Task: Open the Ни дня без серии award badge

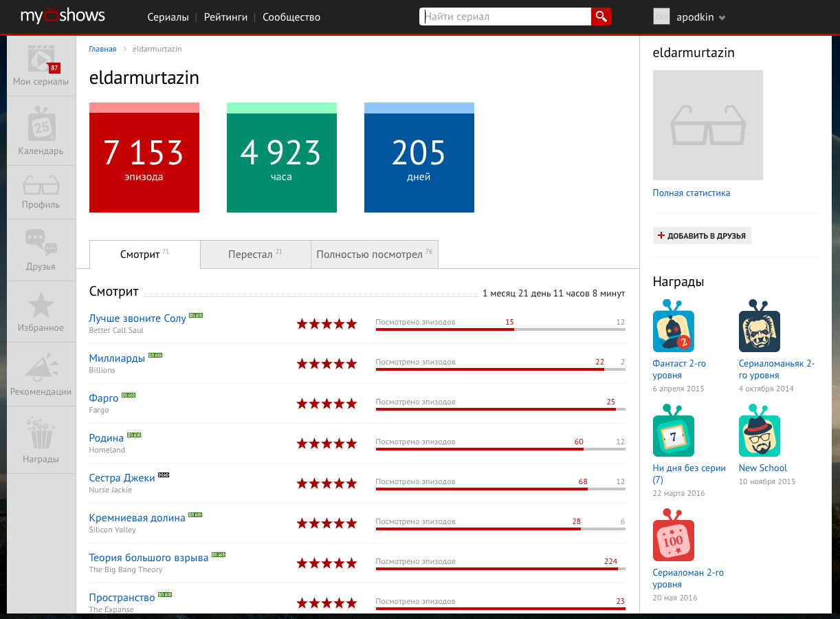Action: click(x=673, y=431)
